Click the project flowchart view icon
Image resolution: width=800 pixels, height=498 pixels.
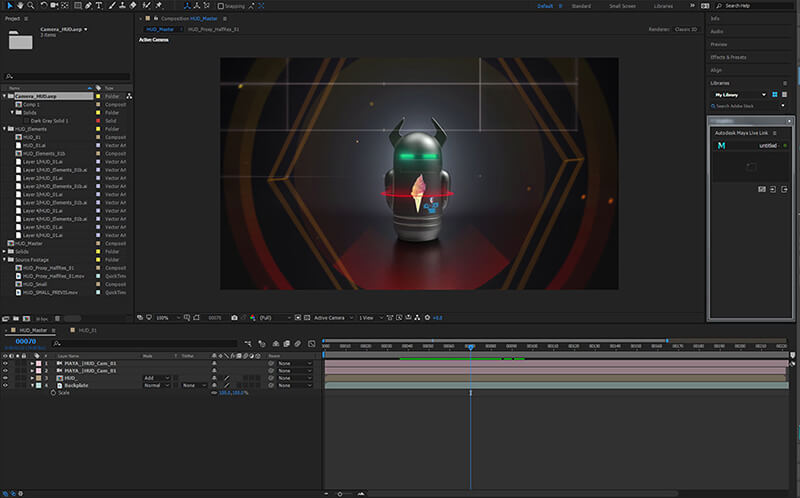pos(129,96)
